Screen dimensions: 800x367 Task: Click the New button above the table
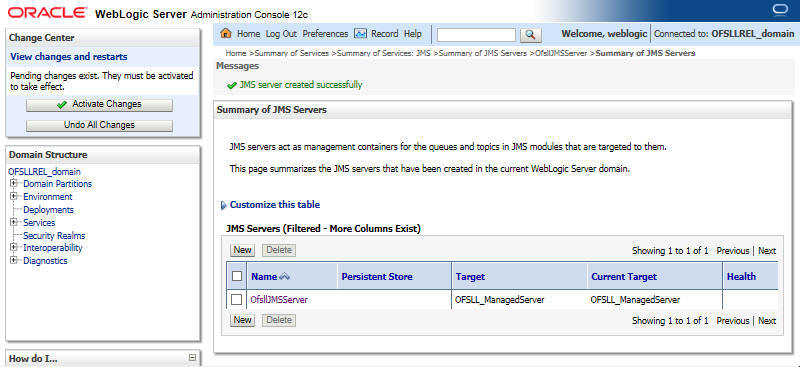[x=242, y=250]
